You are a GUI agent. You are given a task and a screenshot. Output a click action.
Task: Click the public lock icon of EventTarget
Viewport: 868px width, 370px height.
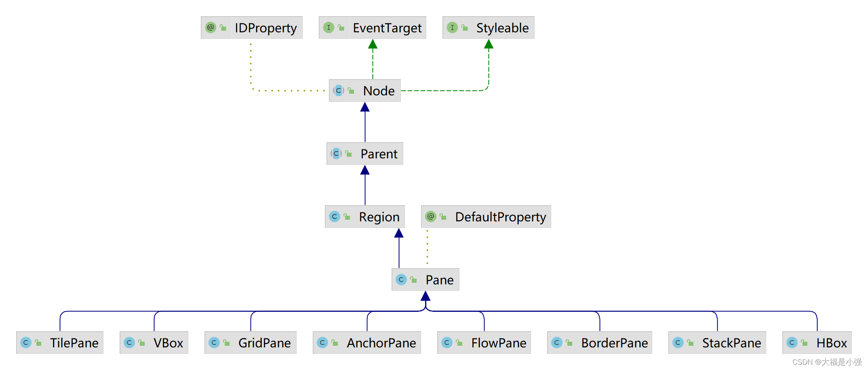(341, 27)
